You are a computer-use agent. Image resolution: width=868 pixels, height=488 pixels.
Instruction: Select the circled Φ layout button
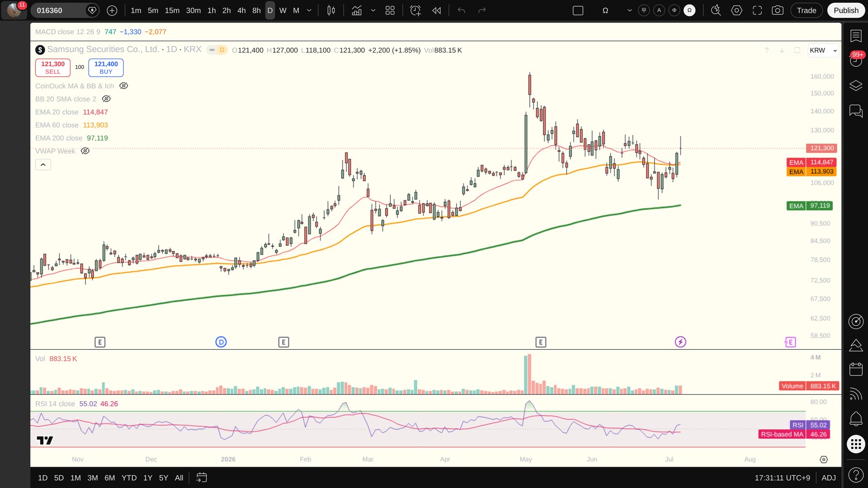point(674,10)
